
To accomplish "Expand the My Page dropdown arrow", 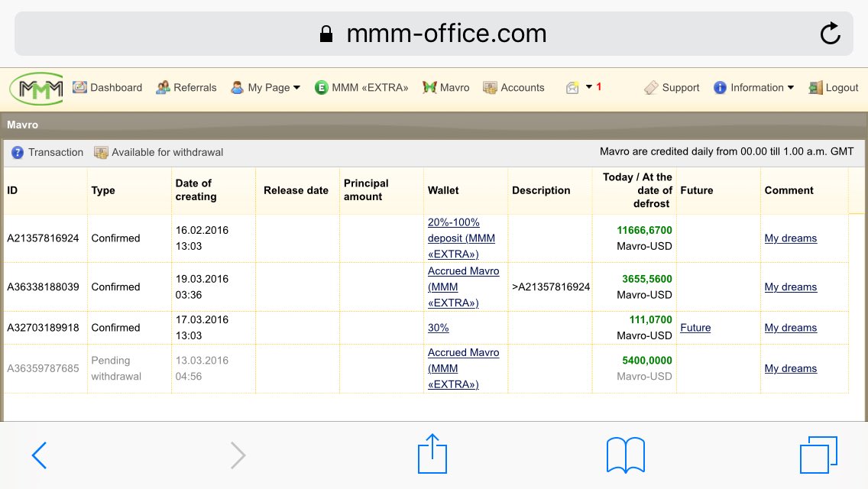I will coord(296,88).
